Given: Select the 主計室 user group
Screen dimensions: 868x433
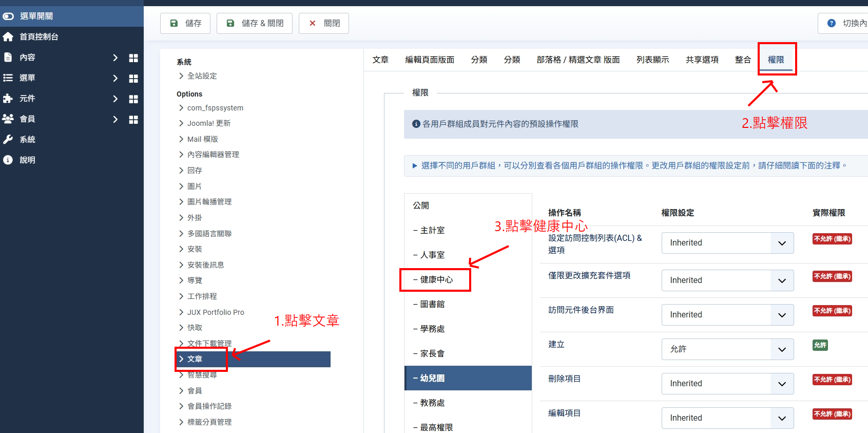Looking at the screenshot, I should 468,230.
